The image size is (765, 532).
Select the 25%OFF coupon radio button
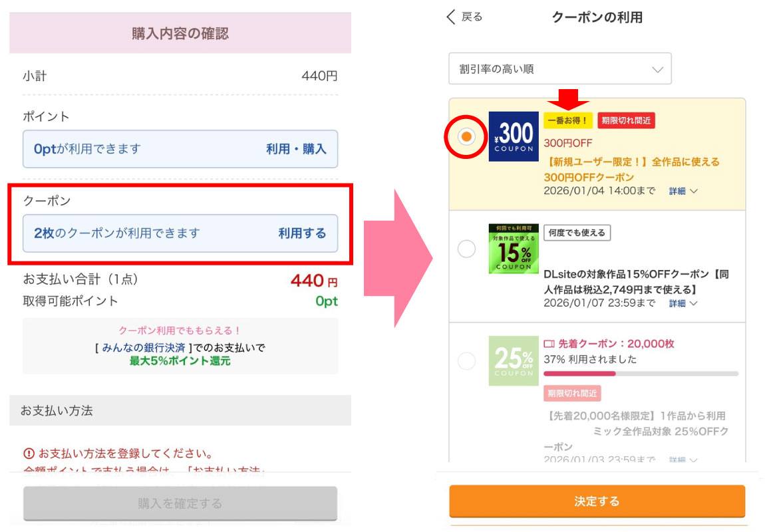467,361
